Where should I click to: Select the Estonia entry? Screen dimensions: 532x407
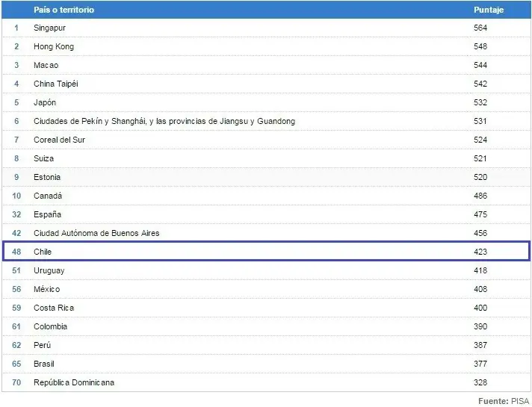click(x=47, y=177)
